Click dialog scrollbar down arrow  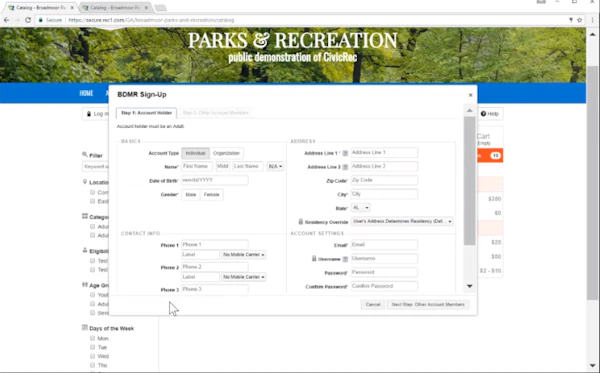470,286
